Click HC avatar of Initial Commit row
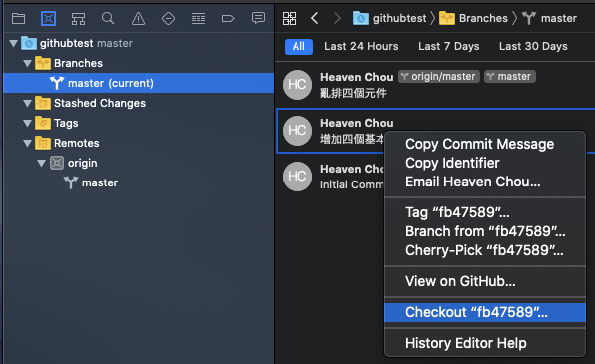 [297, 177]
